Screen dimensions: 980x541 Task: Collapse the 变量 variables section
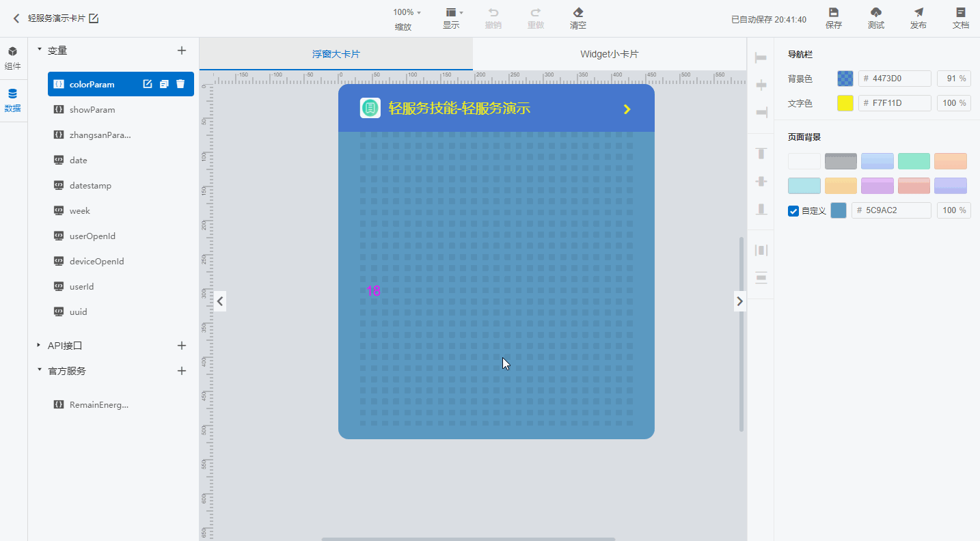tap(39, 50)
